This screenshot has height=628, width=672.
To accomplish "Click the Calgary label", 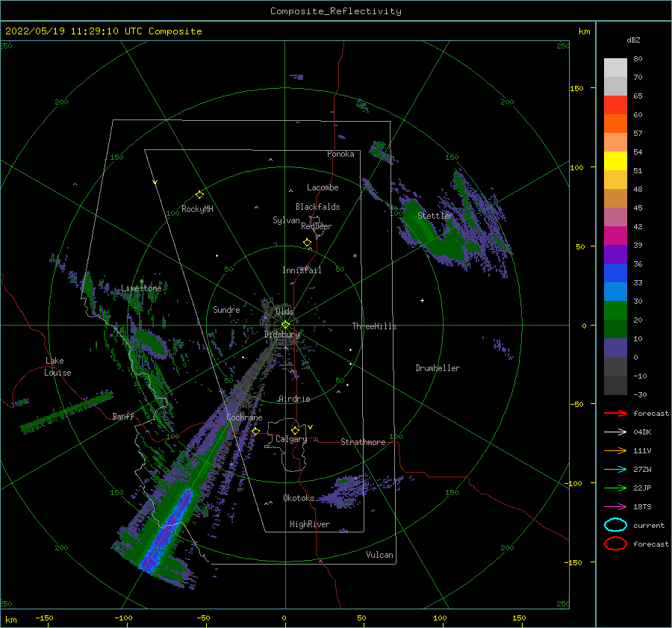I will click(291, 439).
